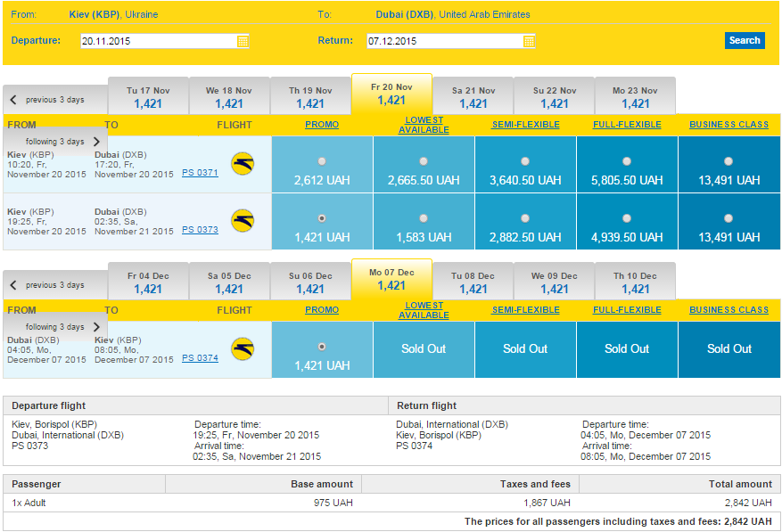Open SEMI-FLEXIBLE info in return table

[x=526, y=310]
